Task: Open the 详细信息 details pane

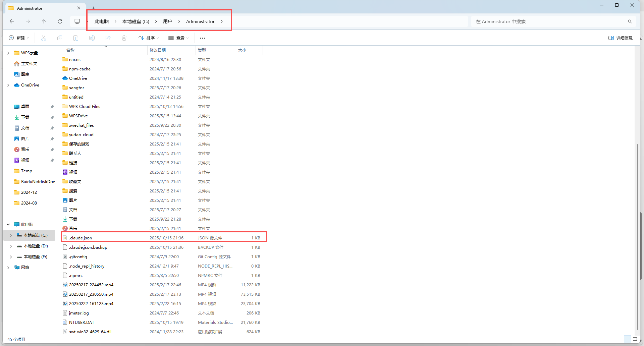Action: click(x=620, y=38)
